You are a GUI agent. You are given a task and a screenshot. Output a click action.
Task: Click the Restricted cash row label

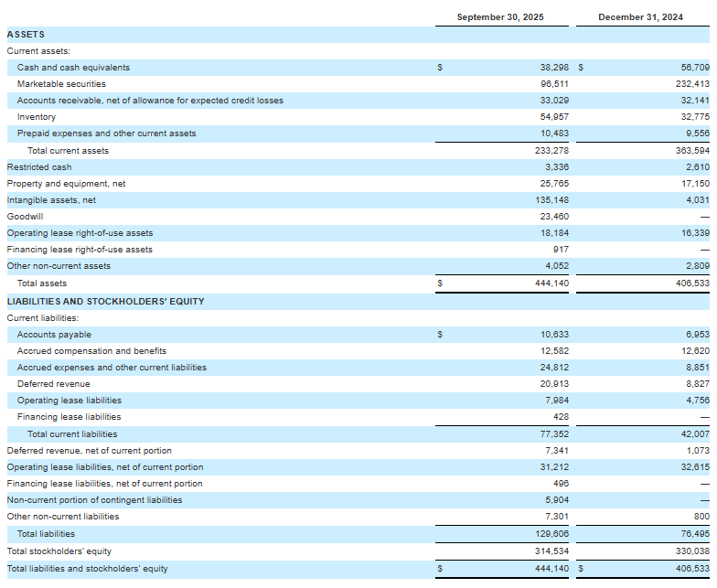click(x=38, y=167)
